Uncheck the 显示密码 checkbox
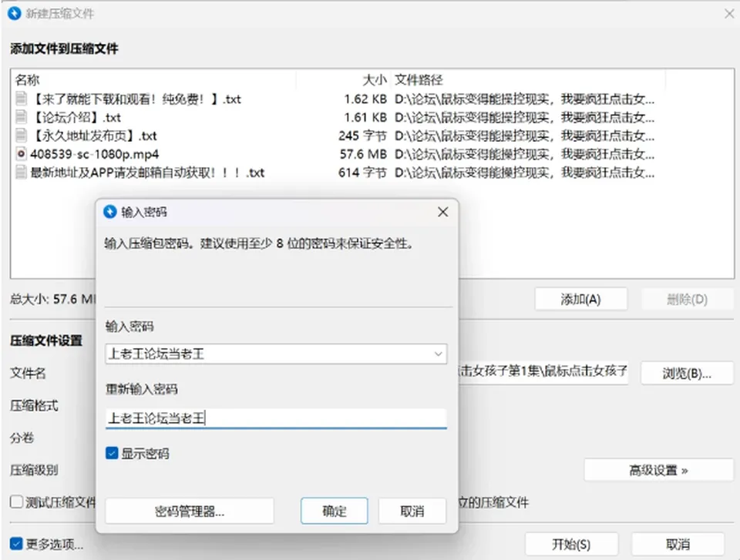 point(112,454)
